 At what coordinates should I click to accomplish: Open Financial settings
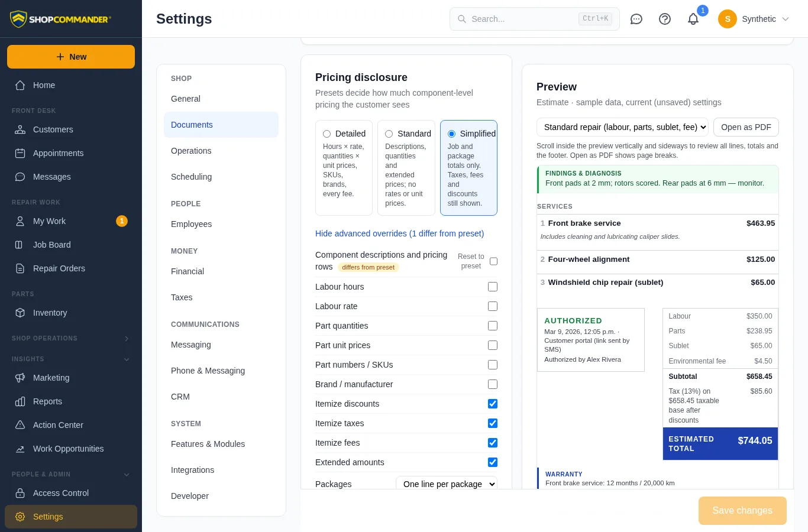tap(221, 271)
